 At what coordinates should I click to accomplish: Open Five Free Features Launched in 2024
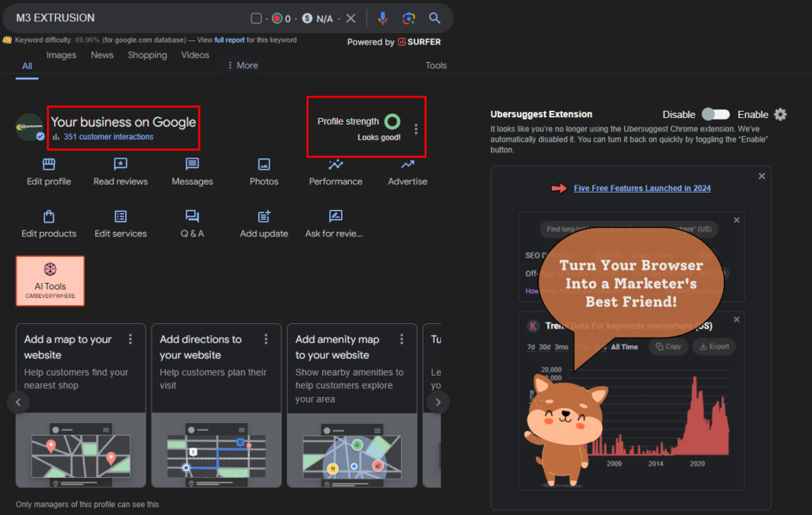coord(642,189)
